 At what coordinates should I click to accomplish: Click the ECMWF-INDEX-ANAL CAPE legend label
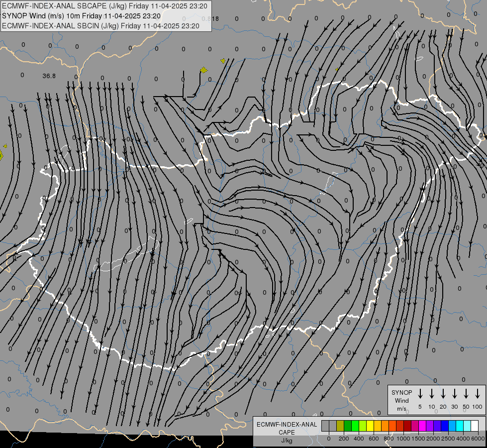(x=287, y=428)
